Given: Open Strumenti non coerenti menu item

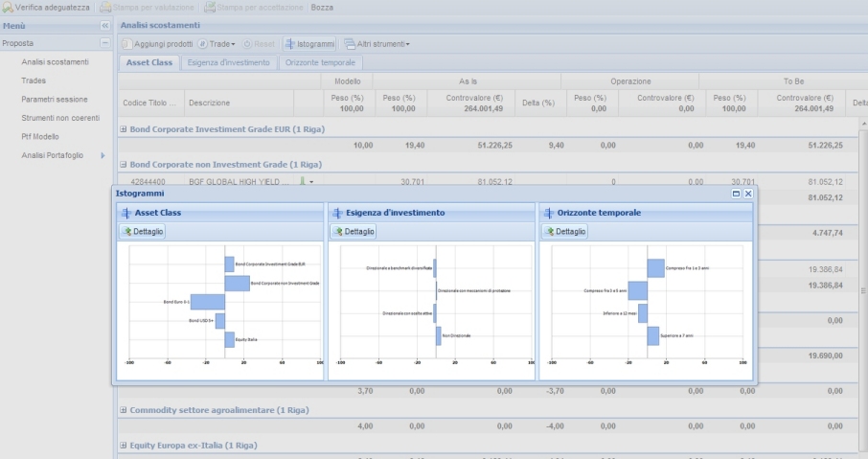Looking at the screenshot, I should pos(60,118).
